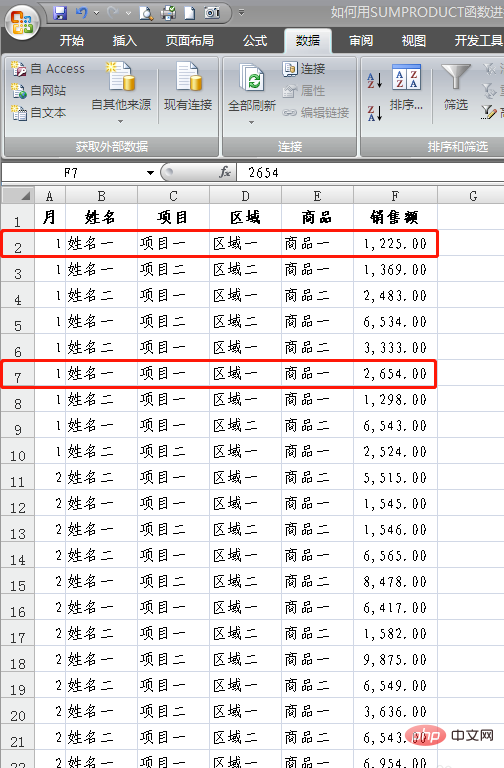Viewport: 504px width, 768px height.
Task: Open the 页面布局 tab
Action: (x=190, y=41)
